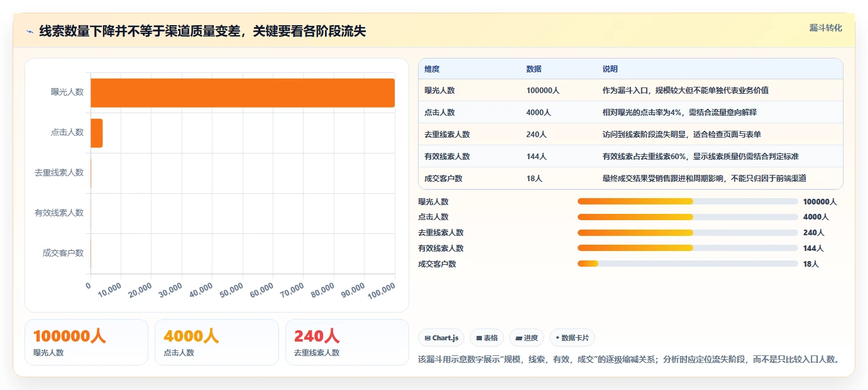Click the 曝光人数 progress bar

click(x=688, y=201)
